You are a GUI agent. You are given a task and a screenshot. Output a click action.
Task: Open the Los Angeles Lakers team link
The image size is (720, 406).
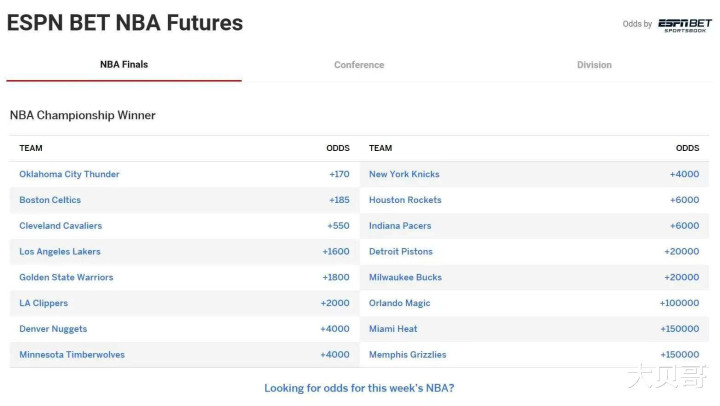tap(60, 252)
